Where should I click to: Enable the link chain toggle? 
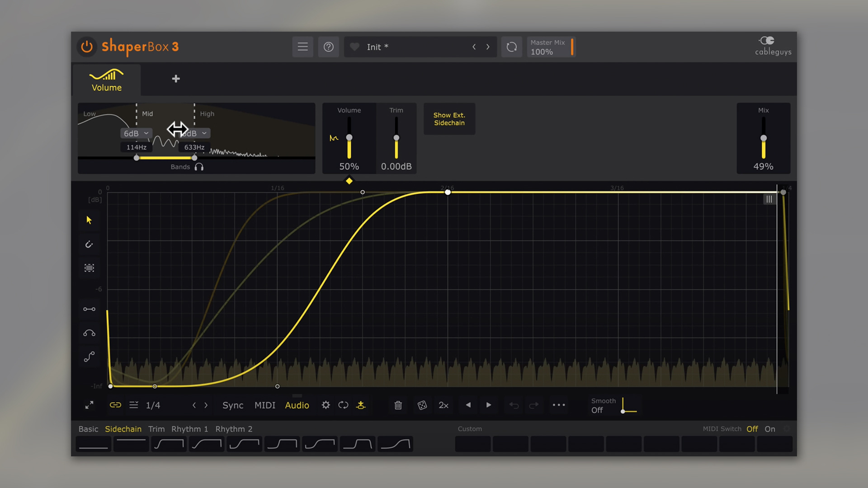[115, 405]
